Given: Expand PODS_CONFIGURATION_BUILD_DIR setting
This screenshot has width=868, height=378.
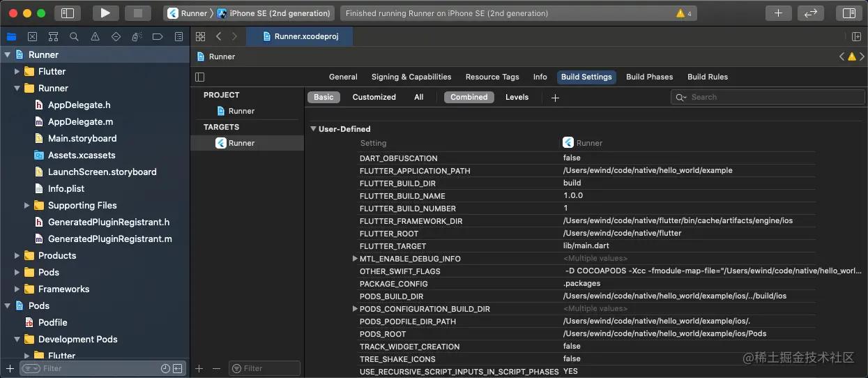Looking at the screenshot, I should coord(355,309).
